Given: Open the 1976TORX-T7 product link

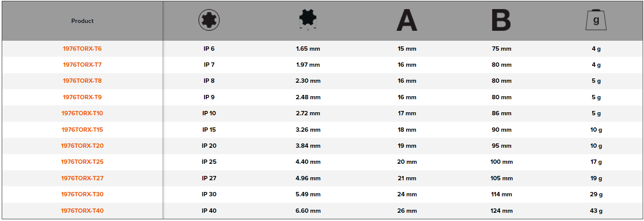Looking at the screenshot, I should point(83,65).
